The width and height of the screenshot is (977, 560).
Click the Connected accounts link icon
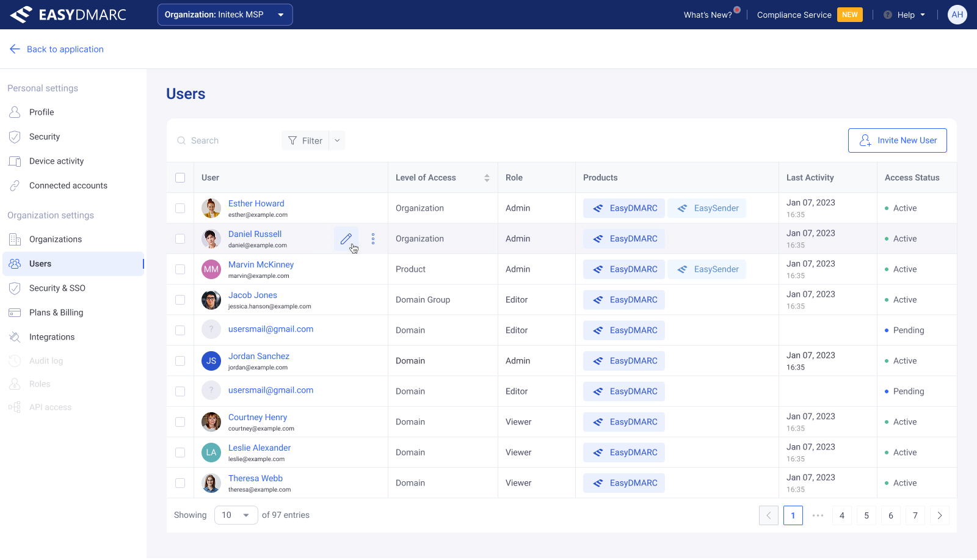[x=15, y=186]
